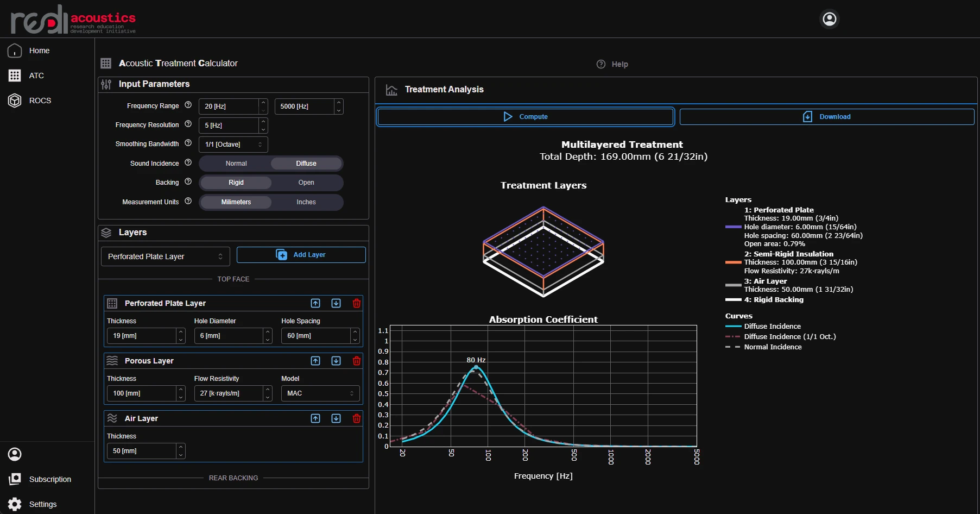
Task: Expand the Perforated Plate Layer type selector
Action: tap(165, 256)
